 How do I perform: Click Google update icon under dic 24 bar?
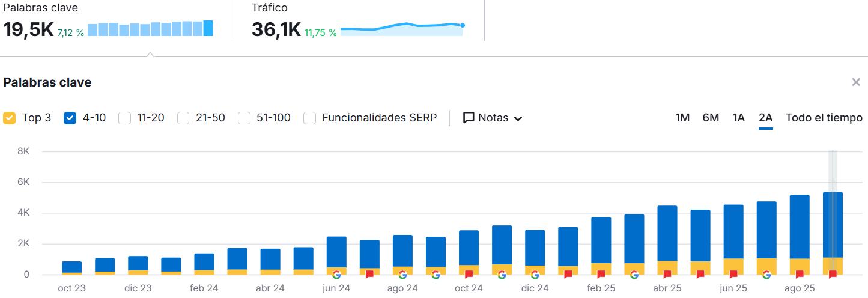pos(535,275)
